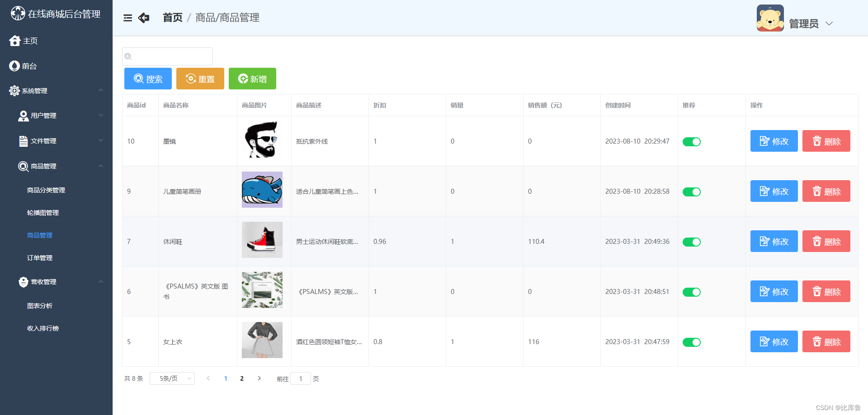The image size is (868, 415).
Task: Open 订单管理 in the sidebar
Action: coord(40,258)
